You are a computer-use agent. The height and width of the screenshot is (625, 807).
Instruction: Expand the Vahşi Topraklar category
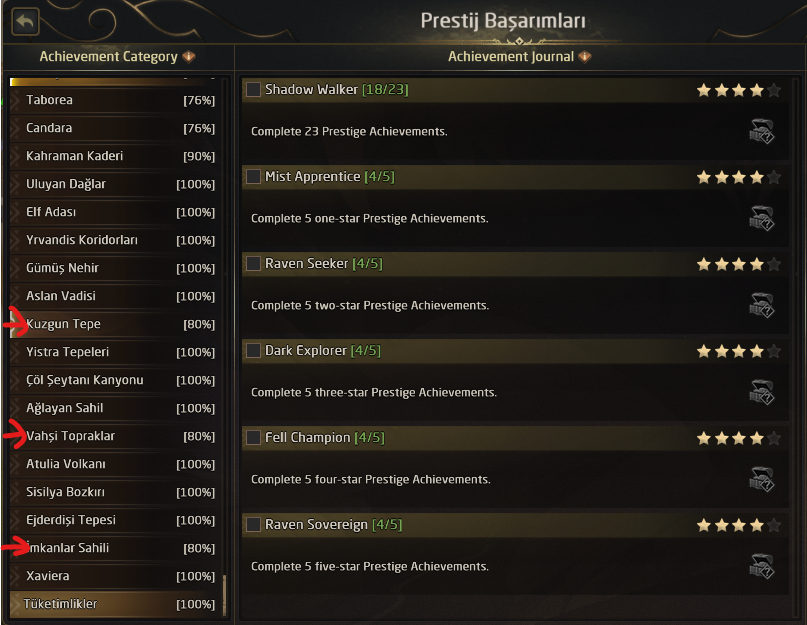coord(15,437)
